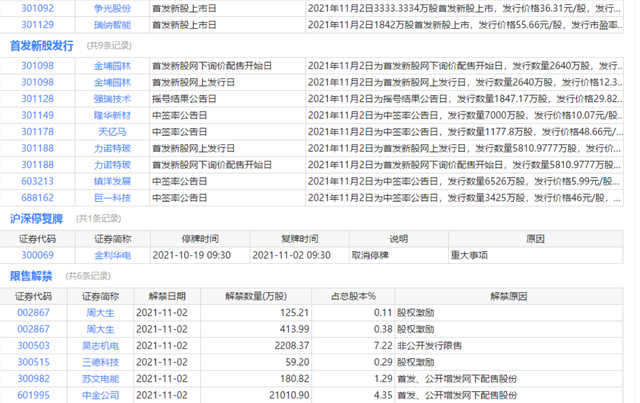Select the 停牌时间 column header
The width and height of the screenshot is (640, 403).
(x=200, y=239)
